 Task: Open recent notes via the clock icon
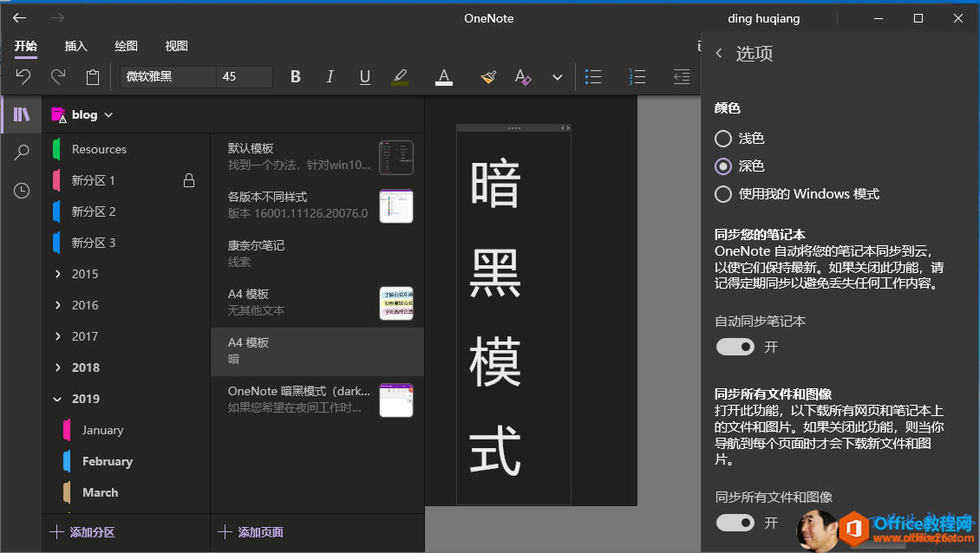pyautogui.click(x=19, y=190)
